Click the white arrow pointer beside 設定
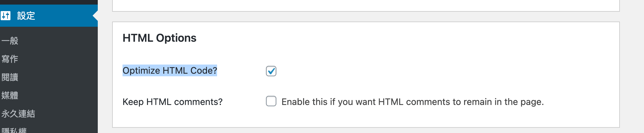Screen dimensions: 644x133 click(95, 16)
